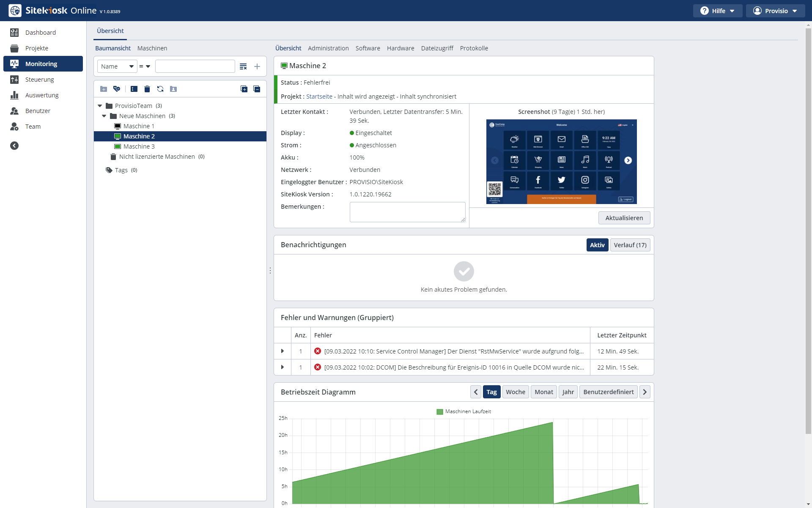Click the clear filter list icon
The height and width of the screenshot is (508, 812).
243,66
